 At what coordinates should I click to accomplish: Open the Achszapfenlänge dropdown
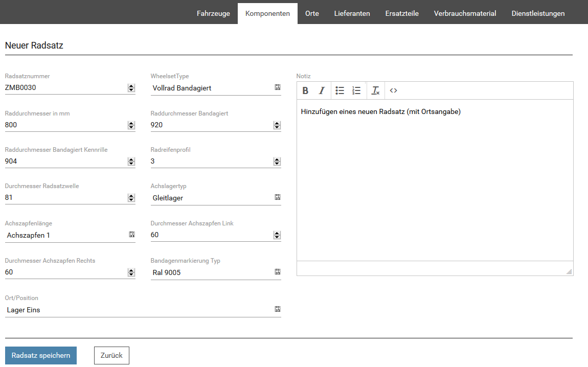pos(131,235)
